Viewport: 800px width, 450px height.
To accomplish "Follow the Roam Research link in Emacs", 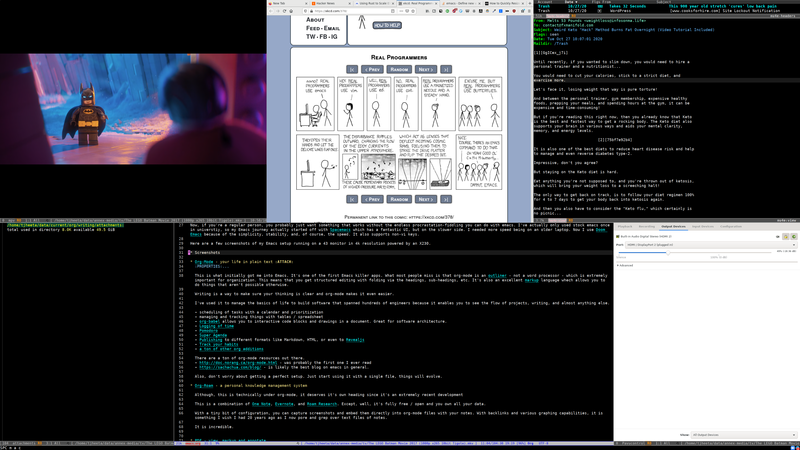I will 322,404.
